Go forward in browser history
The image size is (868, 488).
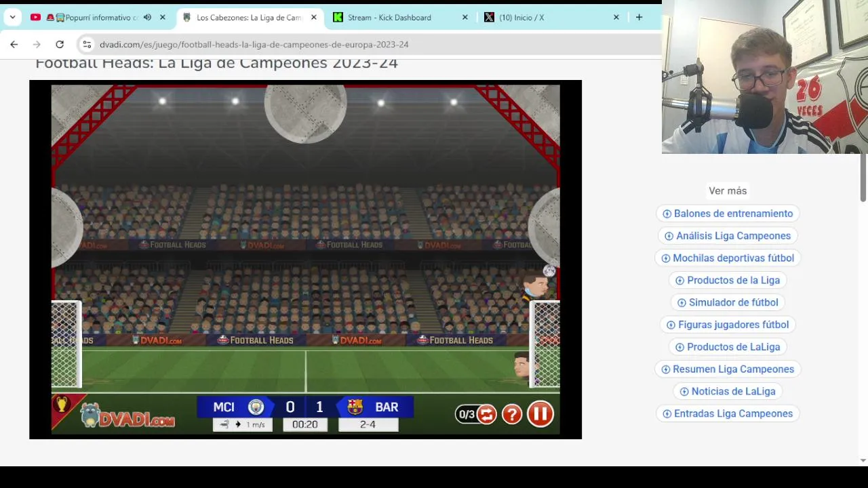37,44
